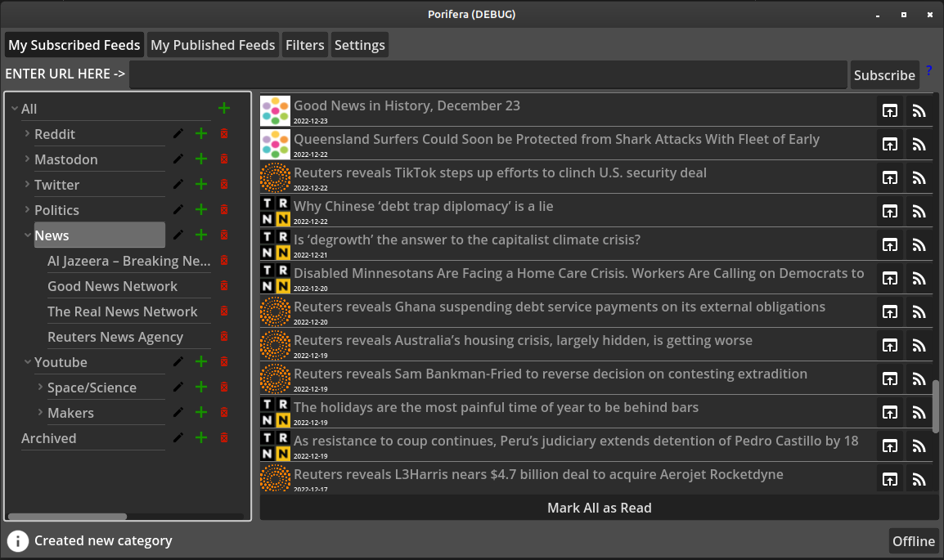This screenshot has width=944, height=560.
Task: Click the blue question mark help icon
Action: click(929, 70)
